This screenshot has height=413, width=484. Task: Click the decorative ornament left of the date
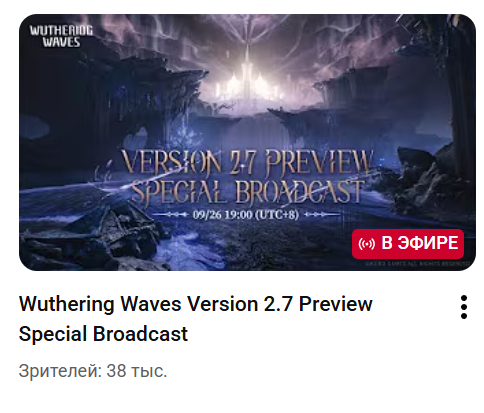(171, 215)
